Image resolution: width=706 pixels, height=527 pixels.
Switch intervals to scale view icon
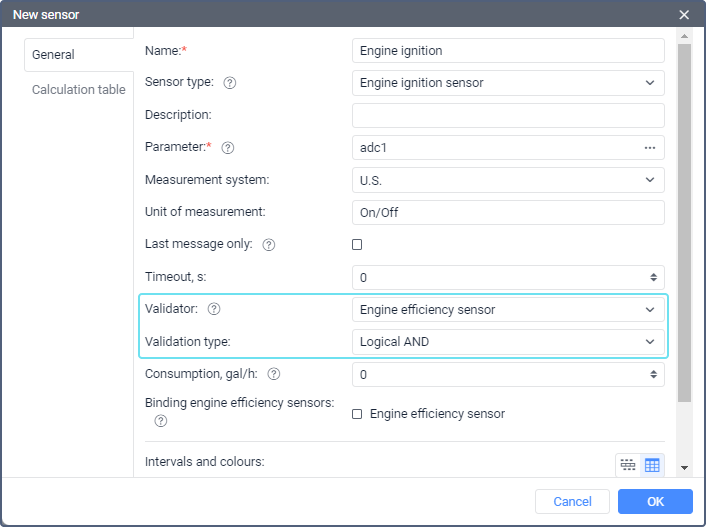pyautogui.click(x=628, y=465)
